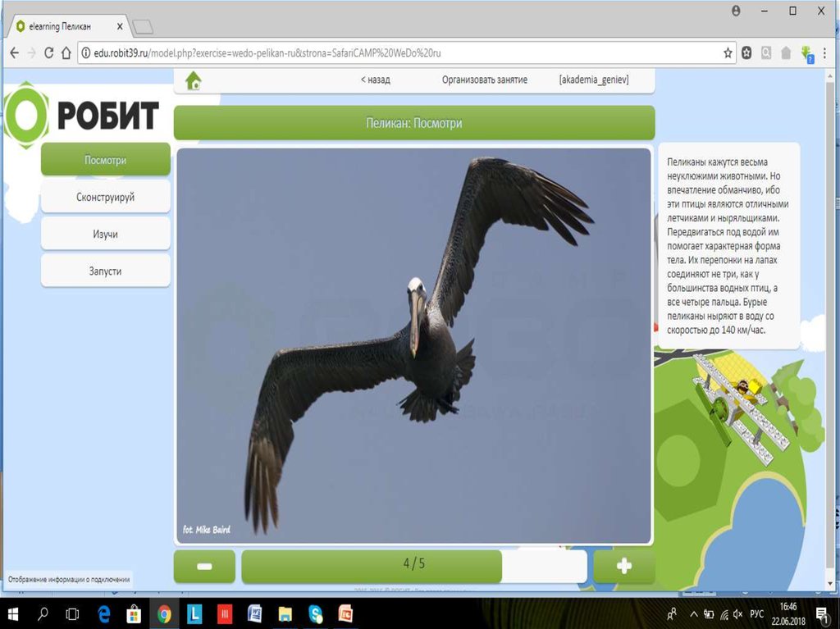Click the green home icon

[x=194, y=80]
